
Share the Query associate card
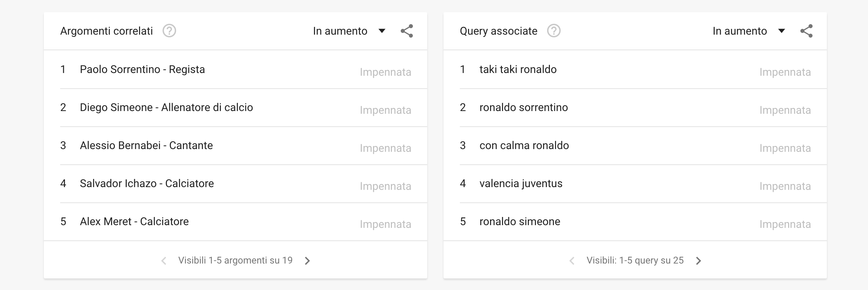tap(806, 31)
